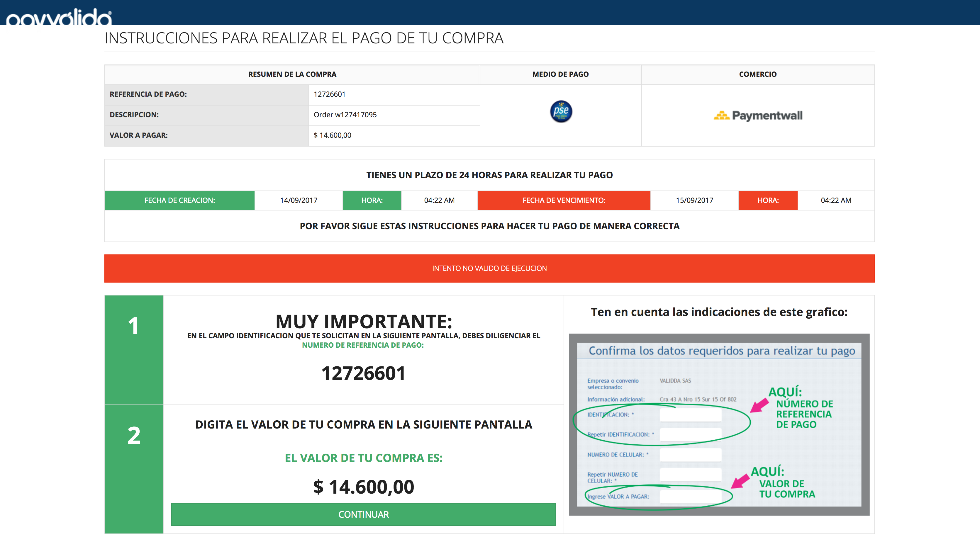Click the COMERCIO column header
This screenshot has width=980, height=554.
pyautogui.click(x=758, y=74)
